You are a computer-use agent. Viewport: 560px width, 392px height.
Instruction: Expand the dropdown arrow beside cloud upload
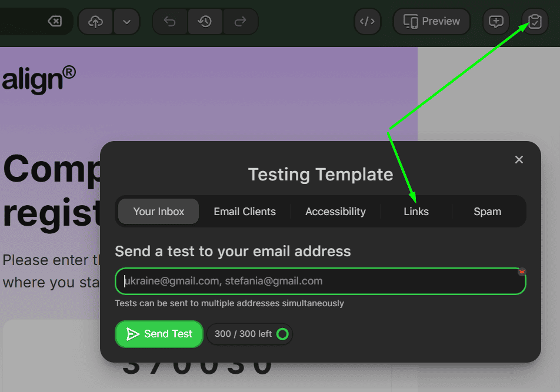tap(126, 22)
